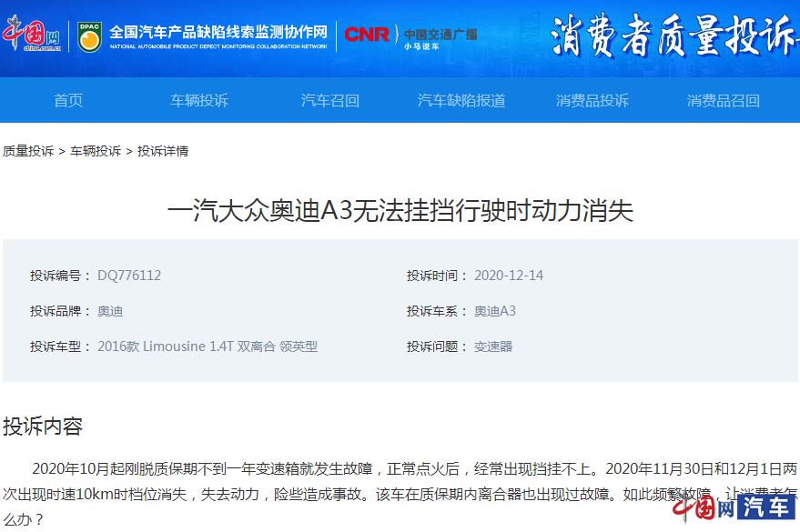Open the 汽车召回 navigation item
800x532 pixels.
point(330,101)
